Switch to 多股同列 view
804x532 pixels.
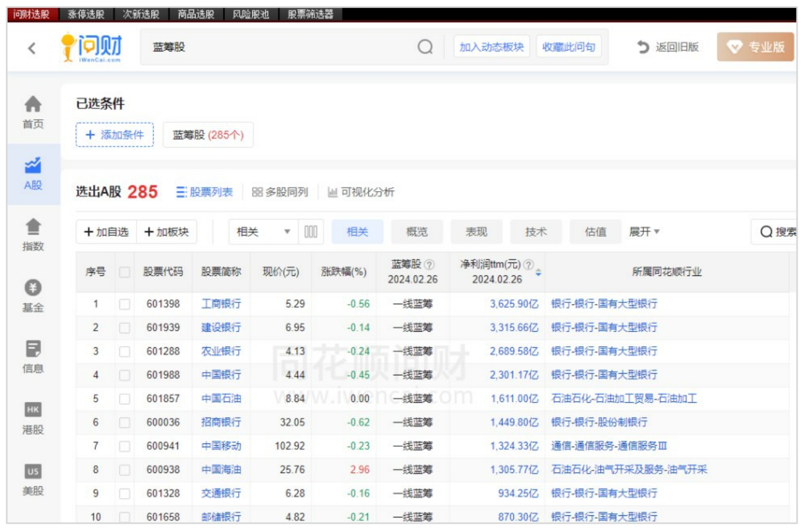click(280, 192)
